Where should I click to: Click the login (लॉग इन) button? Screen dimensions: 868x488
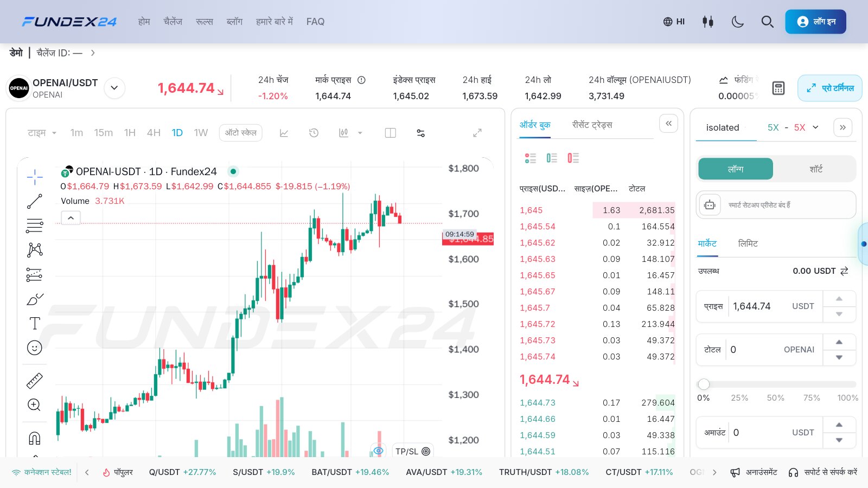point(815,22)
